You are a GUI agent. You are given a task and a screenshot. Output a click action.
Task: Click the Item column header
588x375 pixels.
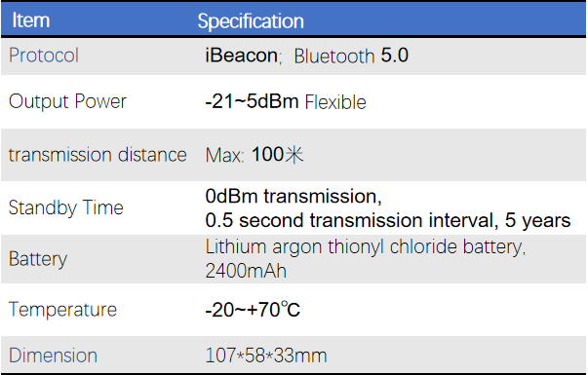[31, 20]
